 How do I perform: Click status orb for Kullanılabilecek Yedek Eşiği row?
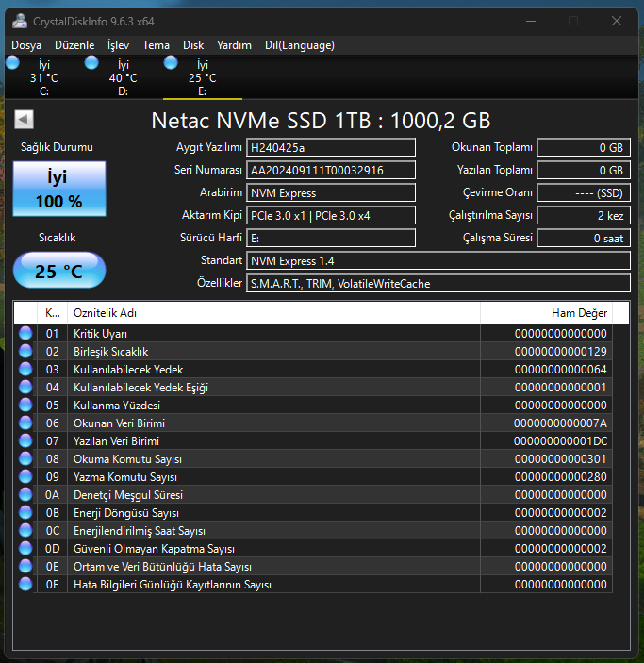[x=25, y=387]
